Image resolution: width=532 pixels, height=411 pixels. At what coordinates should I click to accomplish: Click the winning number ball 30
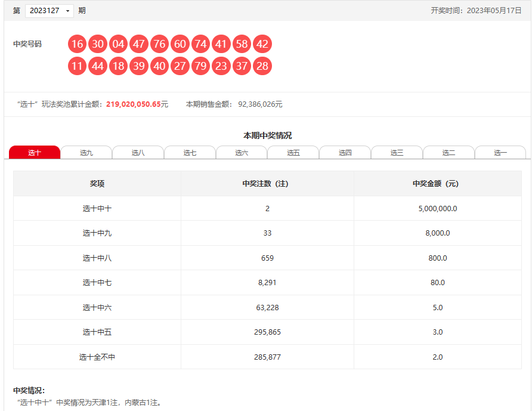[98, 44]
